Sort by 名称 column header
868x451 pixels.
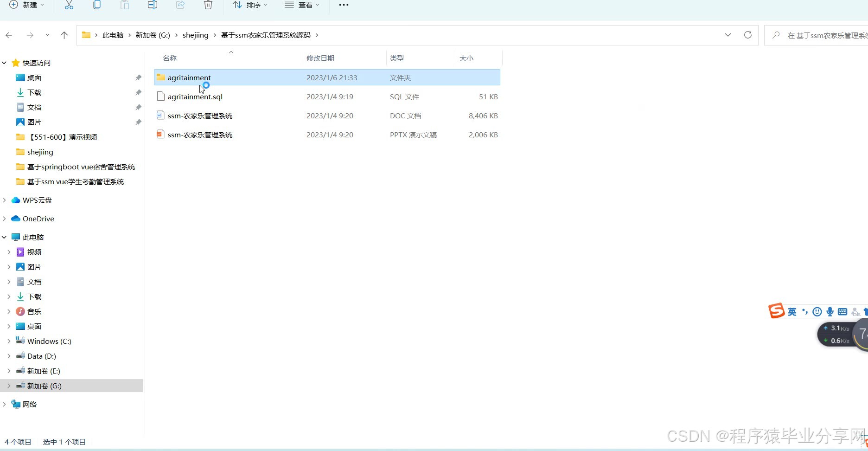coord(170,58)
